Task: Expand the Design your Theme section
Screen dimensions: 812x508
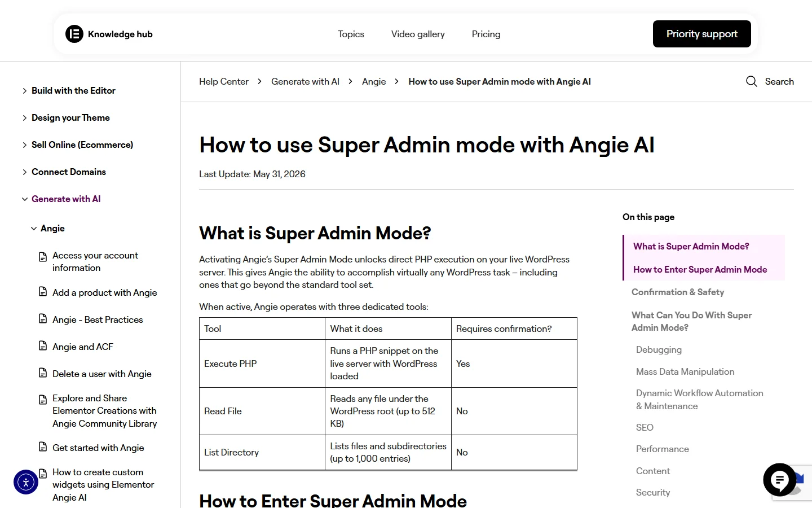Action: (24, 117)
